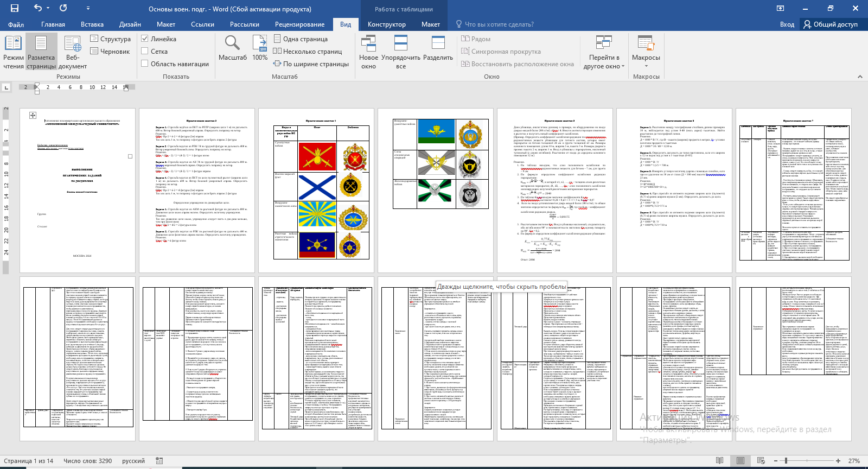Image resolution: width=868 pixels, height=469 pixels.
Task: Open the Масштаб zoom dialog
Action: 233,48
